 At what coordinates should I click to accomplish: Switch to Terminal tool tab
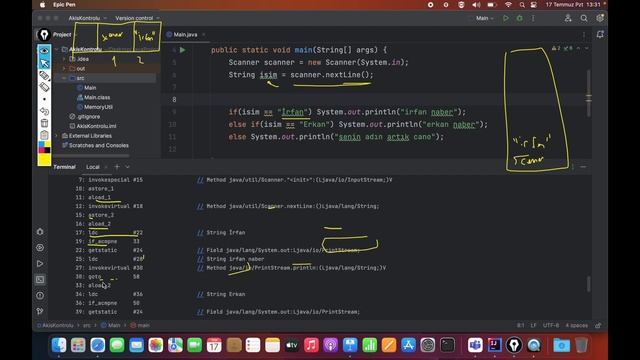64,167
